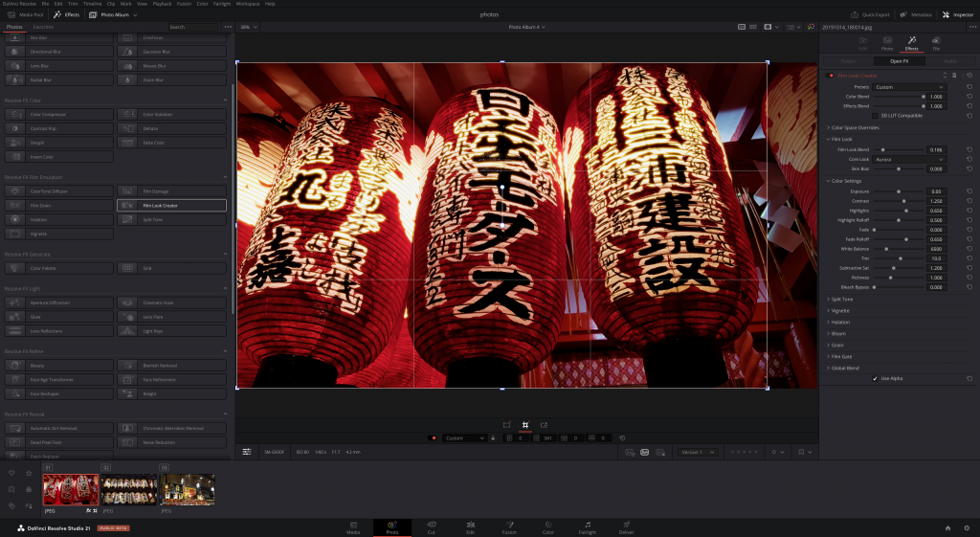Viewport: 980px width, 537px height.
Task: Open the crop aspect Custom dropdown
Action: click(464, 438)
